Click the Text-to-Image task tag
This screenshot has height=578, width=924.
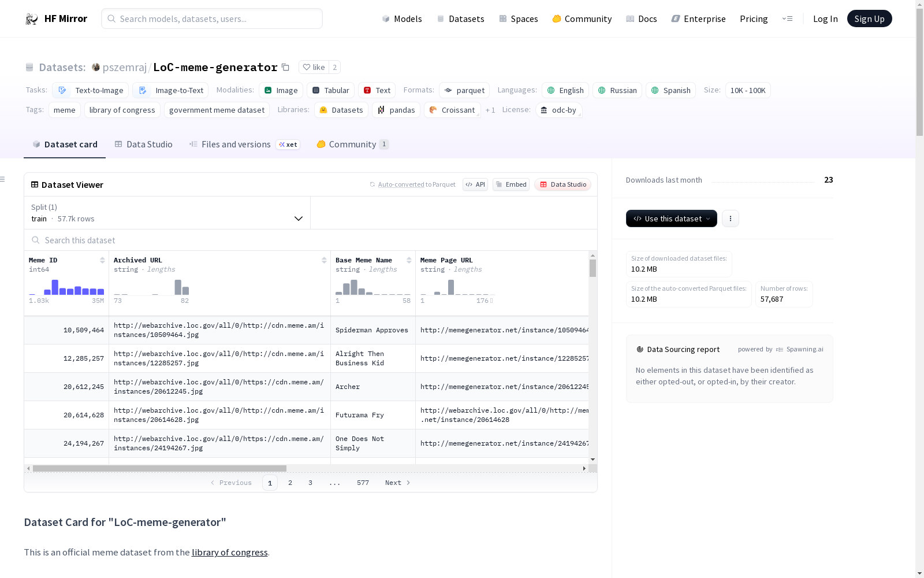91,90
